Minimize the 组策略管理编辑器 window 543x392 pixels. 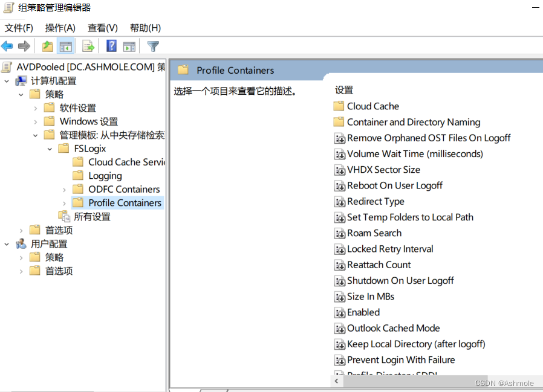[536, 8]
